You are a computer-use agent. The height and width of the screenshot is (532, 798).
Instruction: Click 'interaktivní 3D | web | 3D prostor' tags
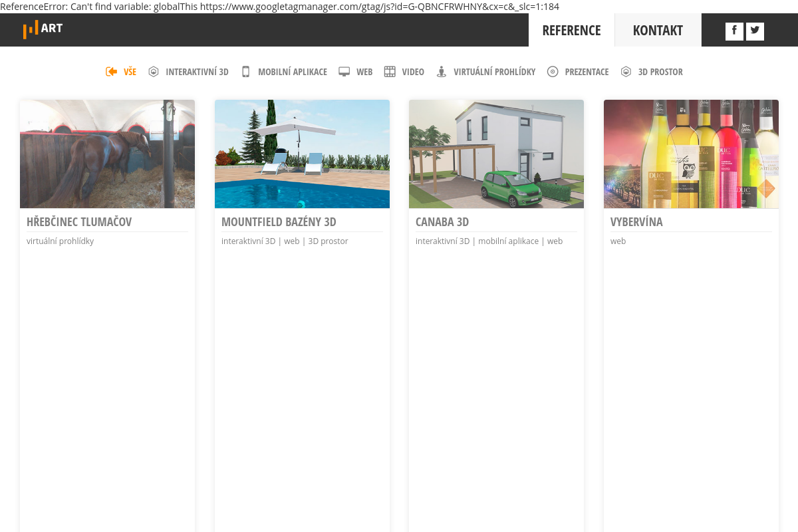285,241
